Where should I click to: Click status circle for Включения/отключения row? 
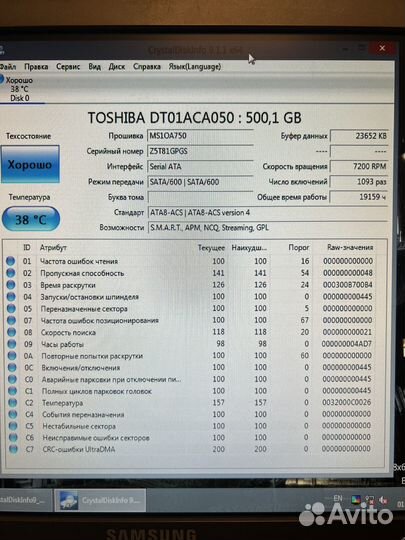click(12, 367)
